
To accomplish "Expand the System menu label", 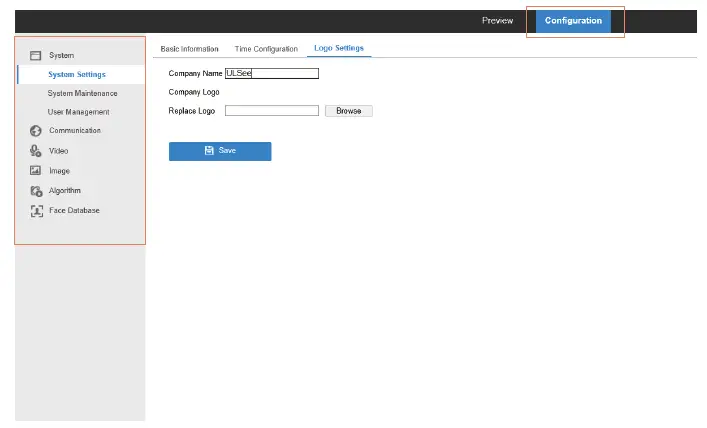I will click(x=62, y=55).
